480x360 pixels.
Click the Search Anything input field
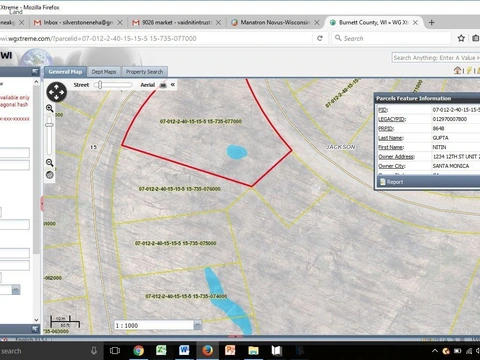436,58
